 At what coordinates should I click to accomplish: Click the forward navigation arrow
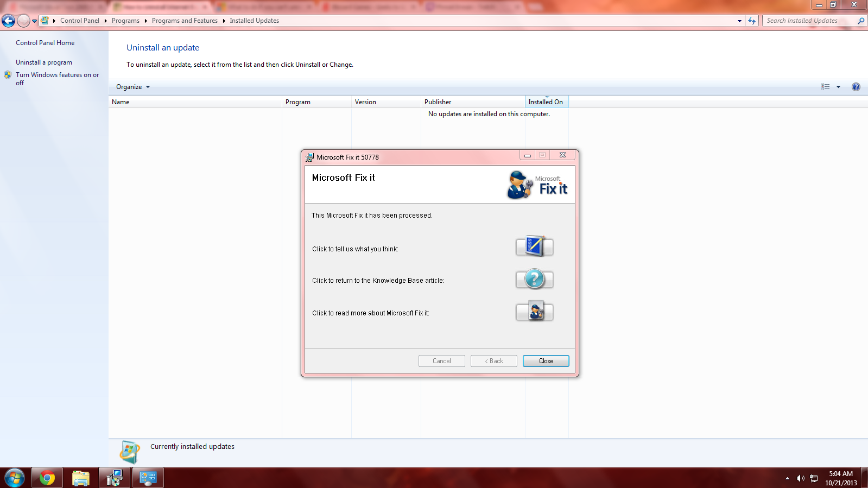[x=23, y=21]
